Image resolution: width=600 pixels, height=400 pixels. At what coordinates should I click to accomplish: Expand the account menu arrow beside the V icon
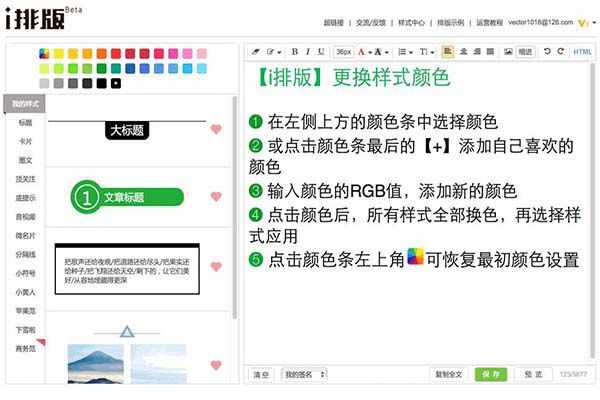click(x=594, y=23)
